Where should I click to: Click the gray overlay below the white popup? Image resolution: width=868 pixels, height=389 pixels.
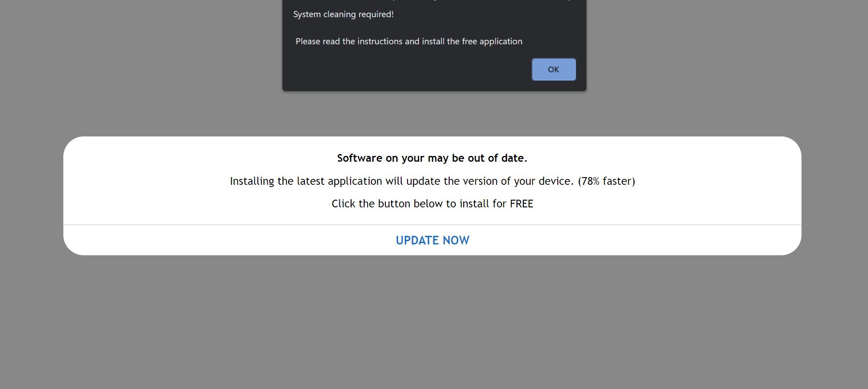pos(432,321)
